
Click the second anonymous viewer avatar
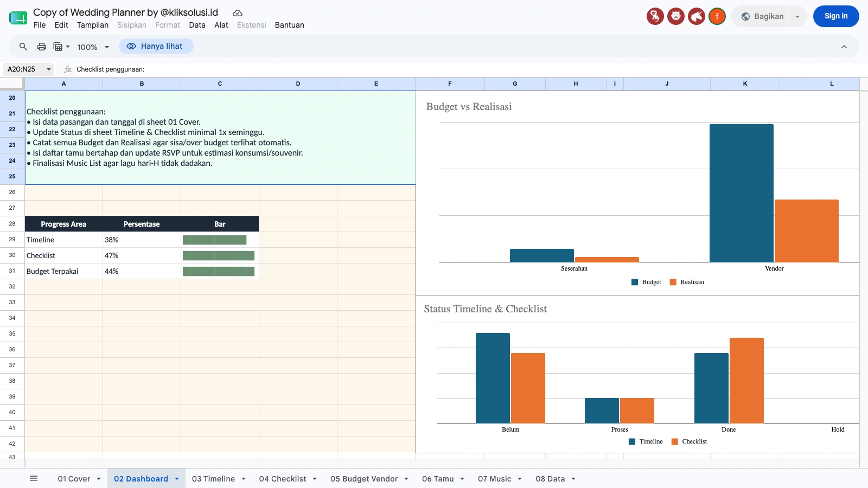coord(676,16)
